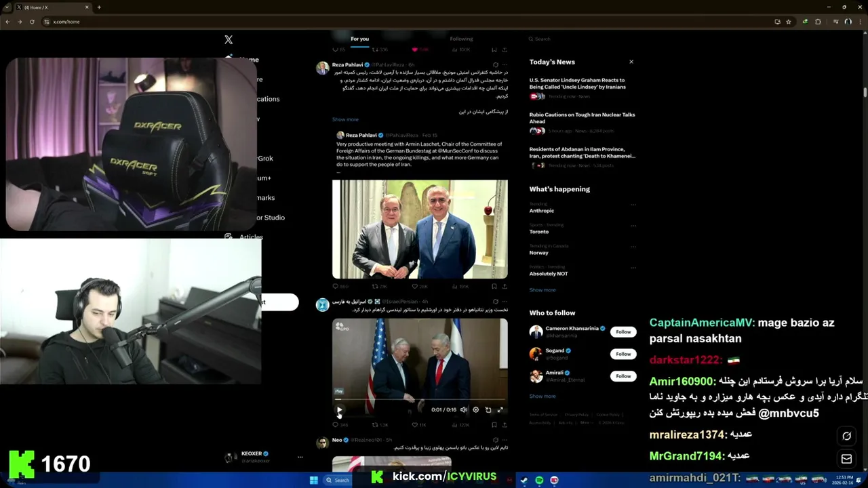Open the Grok sidebar item
This screenshot has height=488, width=868.
pos(264,159)
